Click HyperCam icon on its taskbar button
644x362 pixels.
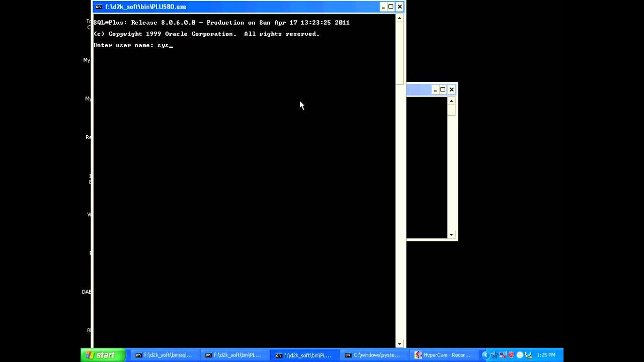[418, 355]
